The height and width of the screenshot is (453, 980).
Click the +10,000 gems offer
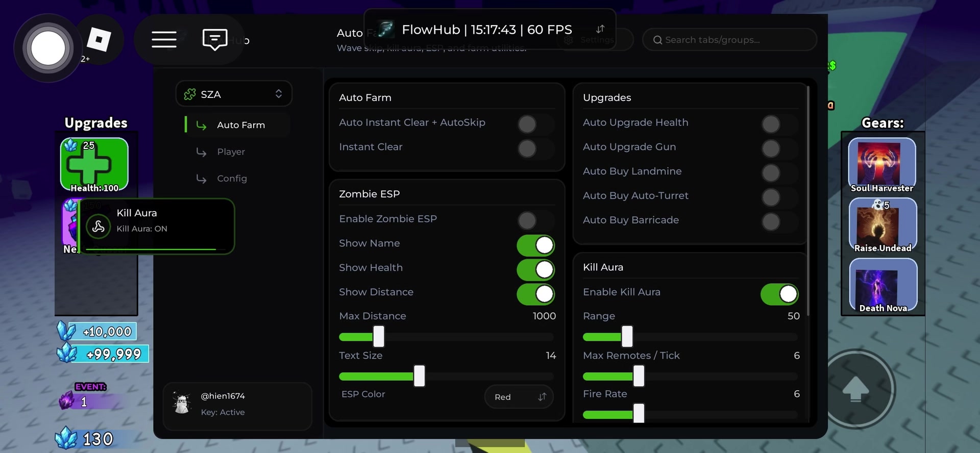tap(97, 331)
